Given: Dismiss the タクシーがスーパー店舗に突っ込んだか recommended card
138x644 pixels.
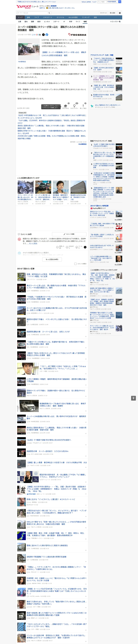Looking at the screenshot, I should click(x=33, y=204).
